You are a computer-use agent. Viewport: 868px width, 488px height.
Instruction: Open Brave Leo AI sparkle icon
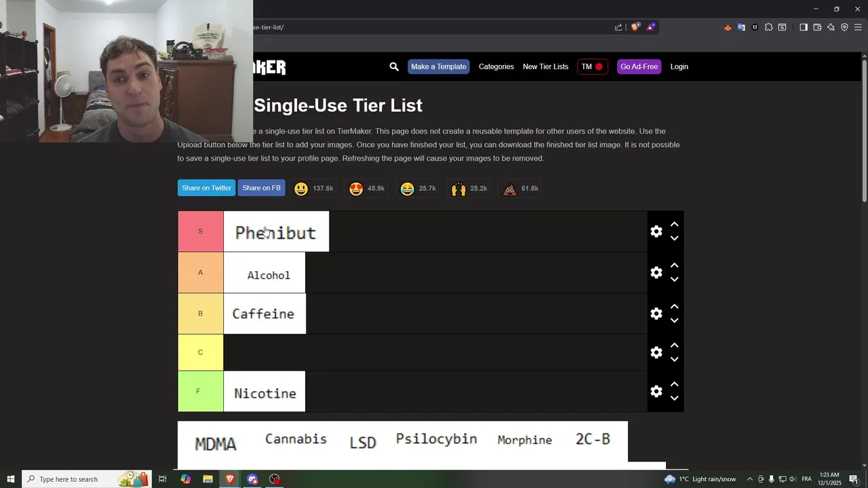coord(831,27)
